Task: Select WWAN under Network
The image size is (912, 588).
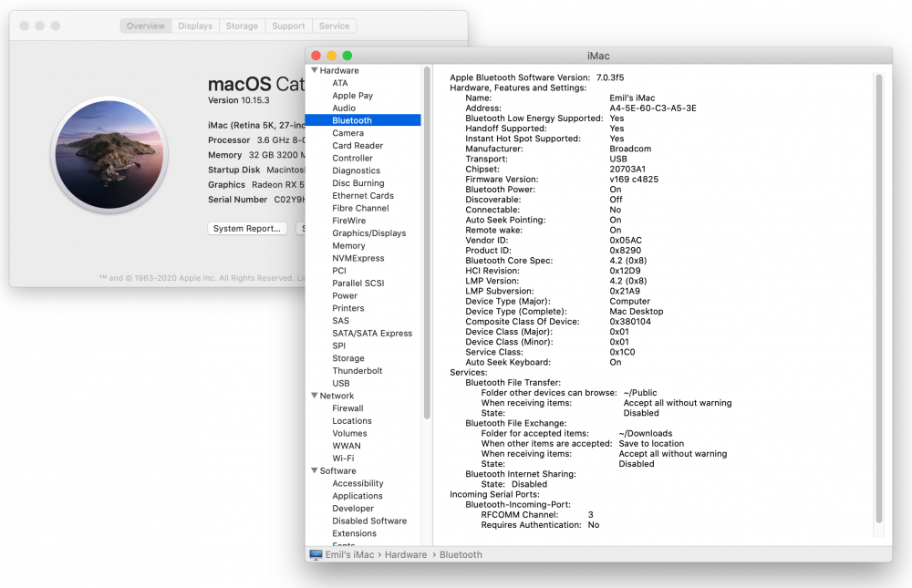Action: [x=347, y=446]
